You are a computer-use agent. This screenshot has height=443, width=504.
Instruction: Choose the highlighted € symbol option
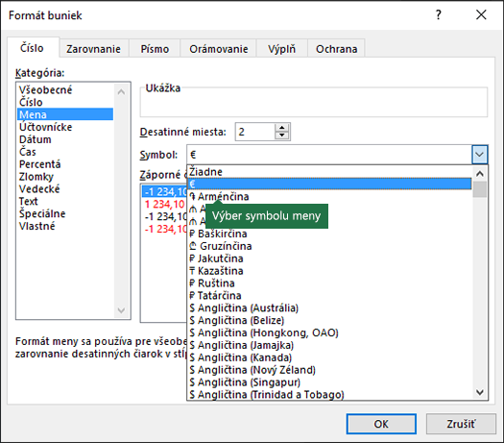pyautogui.click(x=330, y=184)
